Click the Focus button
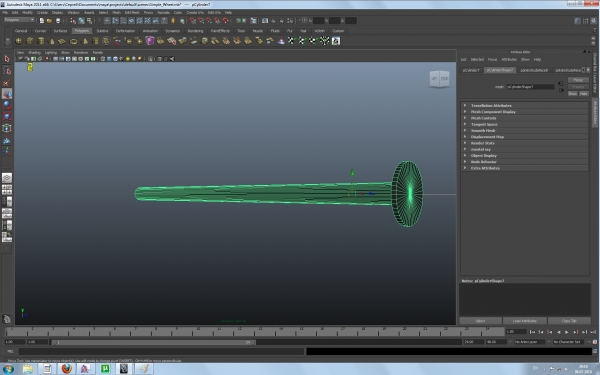The height and width of the screenshot is (375, 600). point(578,80)
